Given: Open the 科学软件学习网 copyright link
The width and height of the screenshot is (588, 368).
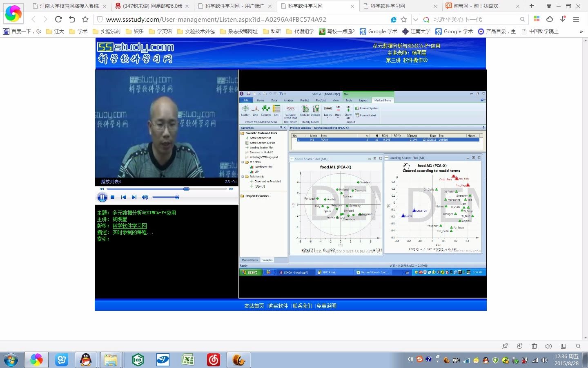Looking at the screenshot, I should tap(129, 226).
